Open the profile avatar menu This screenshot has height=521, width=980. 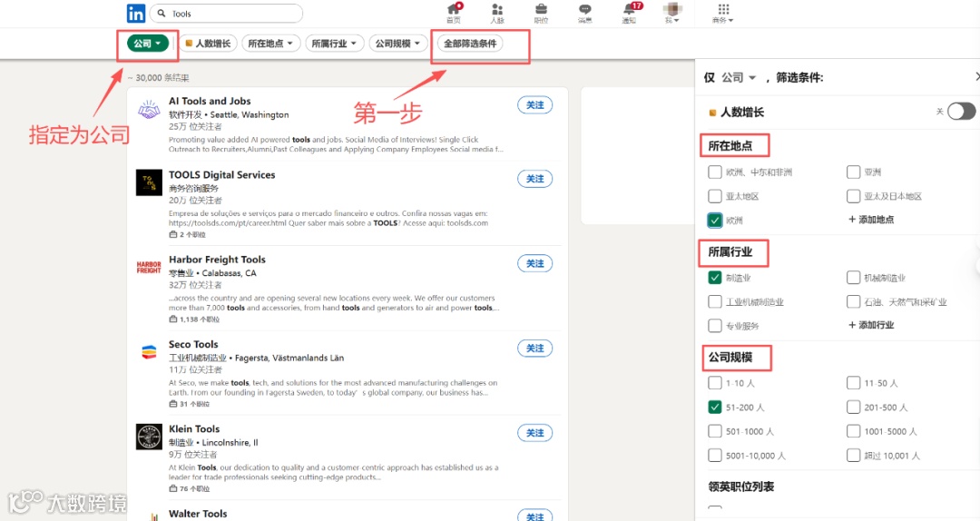tap(672, 13)
